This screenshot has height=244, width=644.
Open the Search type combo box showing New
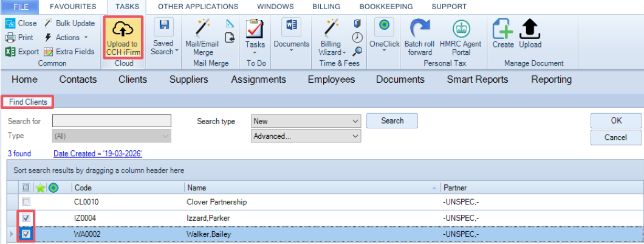click(306, 121)
